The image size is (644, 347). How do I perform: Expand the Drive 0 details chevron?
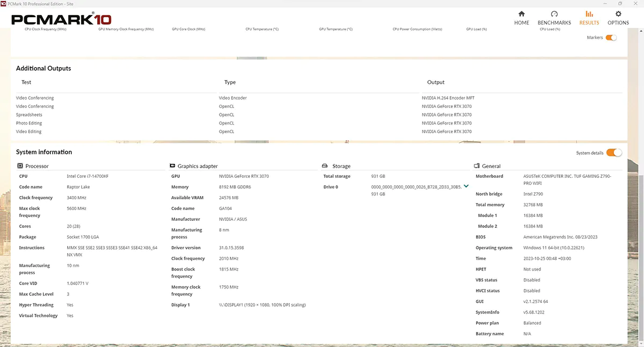[466, 186]
